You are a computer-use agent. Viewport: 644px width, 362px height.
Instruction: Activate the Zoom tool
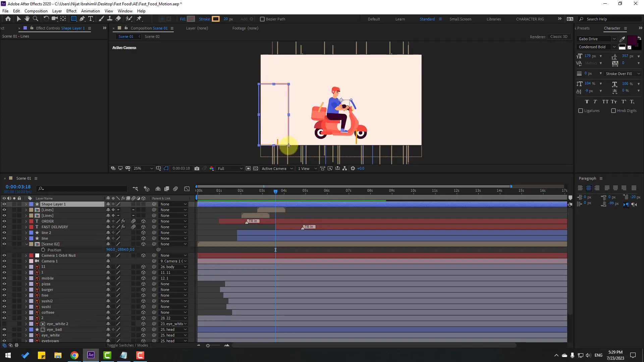coord(36,19)
